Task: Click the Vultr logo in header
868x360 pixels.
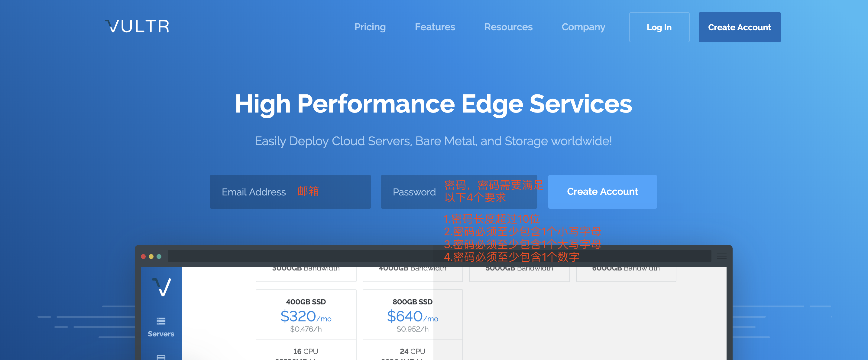Action: 137,26
